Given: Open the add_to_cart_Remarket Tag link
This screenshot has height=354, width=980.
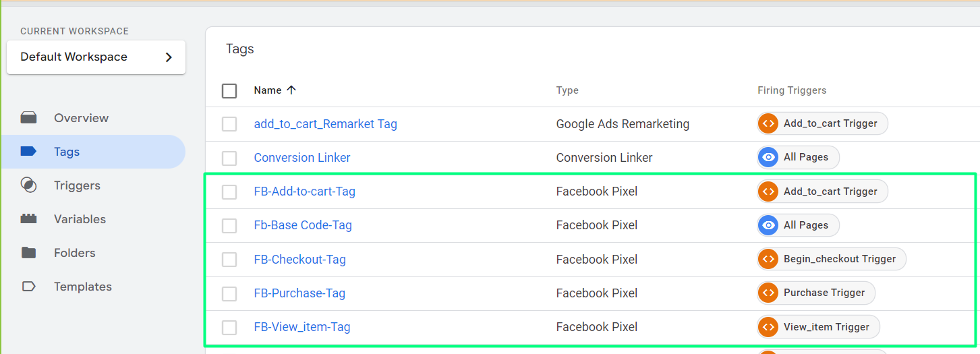Looking at the screenshot, I should pyautogui.click(x=325, y=124).
